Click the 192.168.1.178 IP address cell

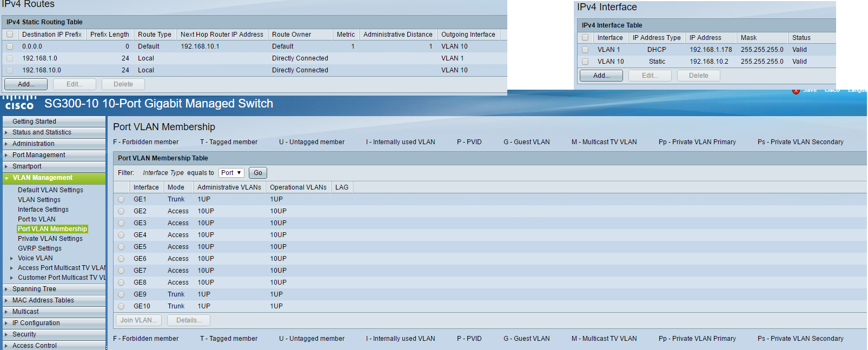tap(711, 50)
